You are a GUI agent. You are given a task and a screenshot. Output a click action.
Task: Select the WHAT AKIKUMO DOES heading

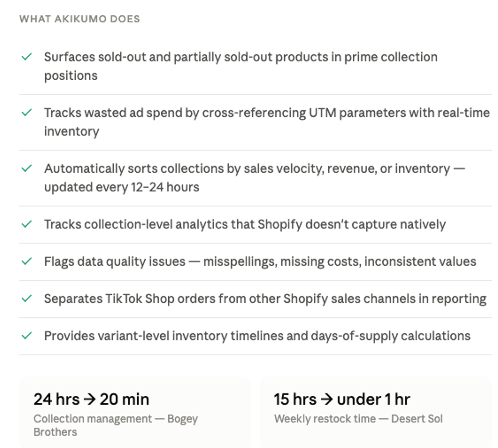pyautogui.click(x=80, y=19)
